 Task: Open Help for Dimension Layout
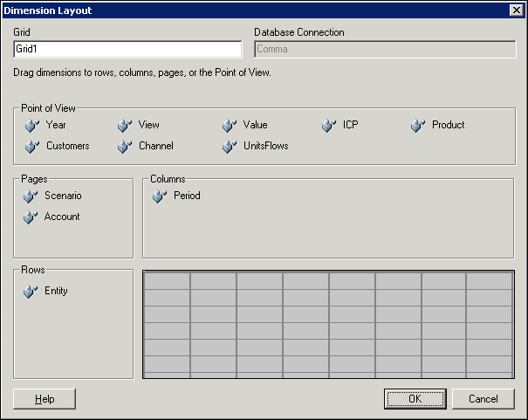click(x=45, y=399)
